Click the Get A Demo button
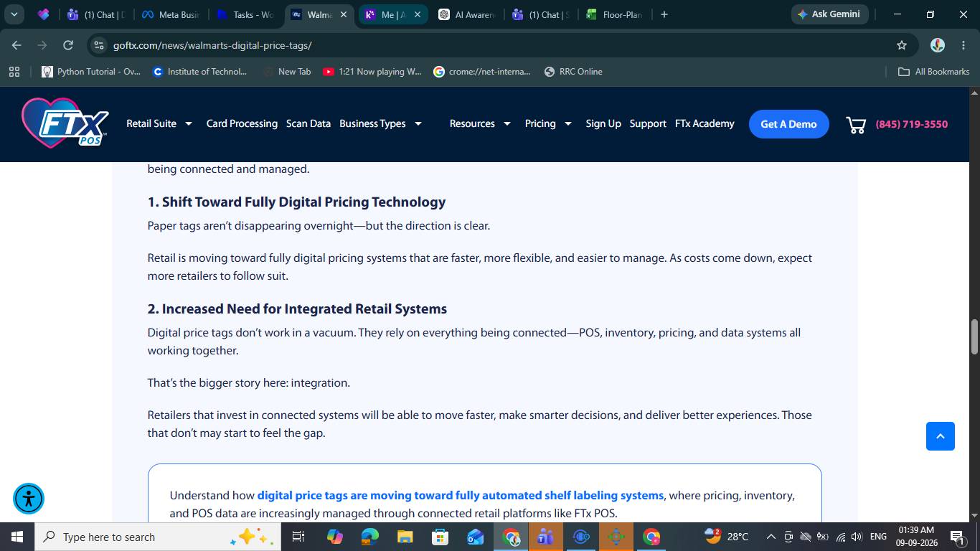 pos(788,124)
